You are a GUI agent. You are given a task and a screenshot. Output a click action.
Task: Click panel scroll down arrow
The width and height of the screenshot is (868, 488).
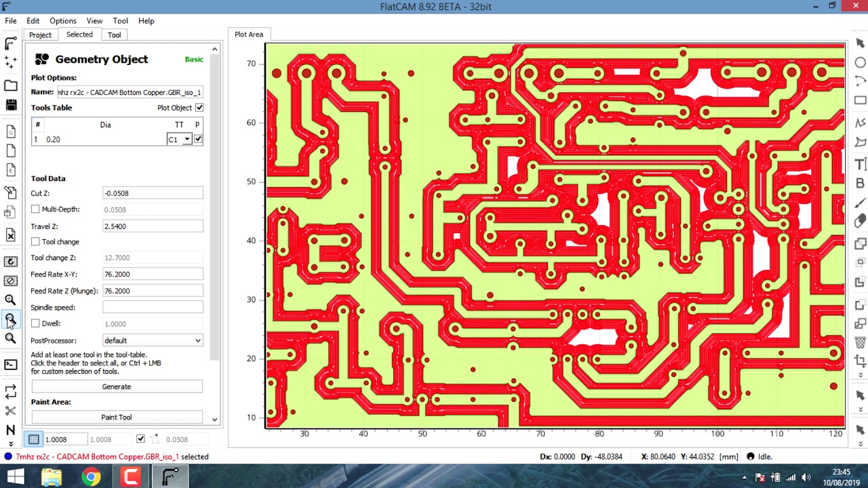214,420
